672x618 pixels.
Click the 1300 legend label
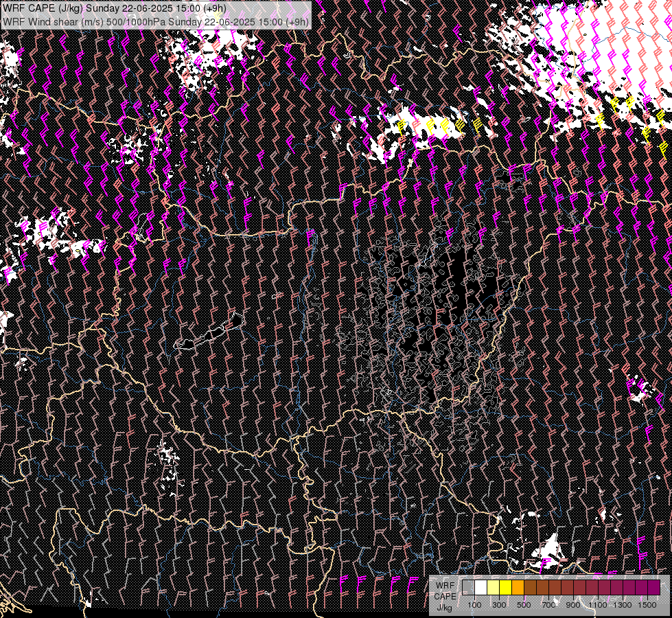point(623,605)
